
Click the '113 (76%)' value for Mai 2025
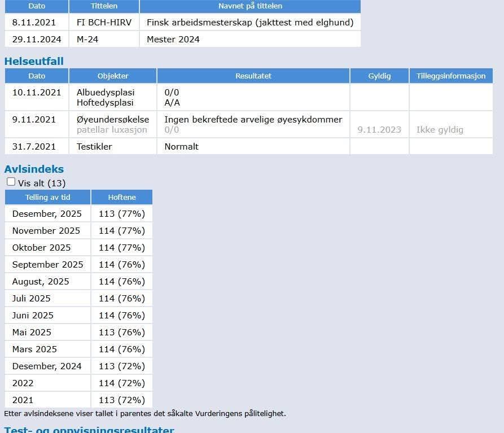(122, 333)
